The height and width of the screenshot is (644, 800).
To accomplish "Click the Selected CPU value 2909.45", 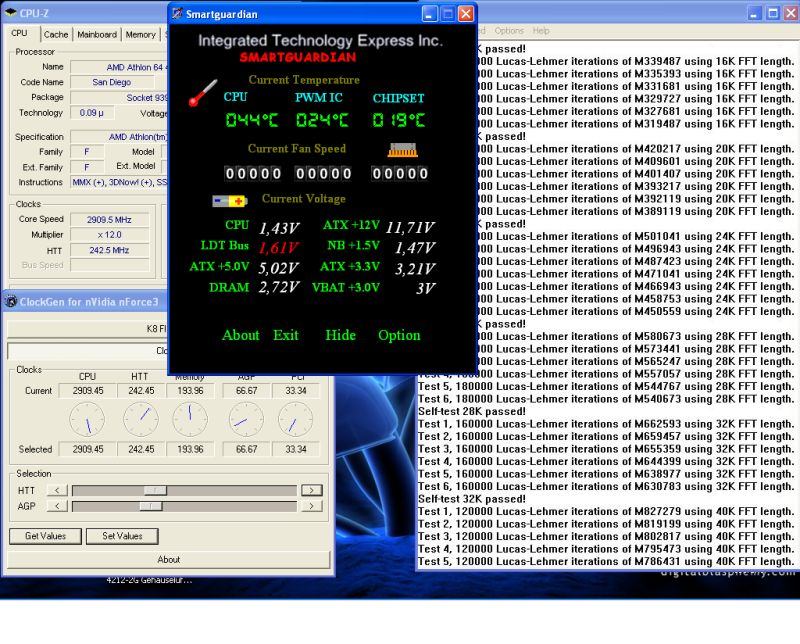I will tap(88, 449).
